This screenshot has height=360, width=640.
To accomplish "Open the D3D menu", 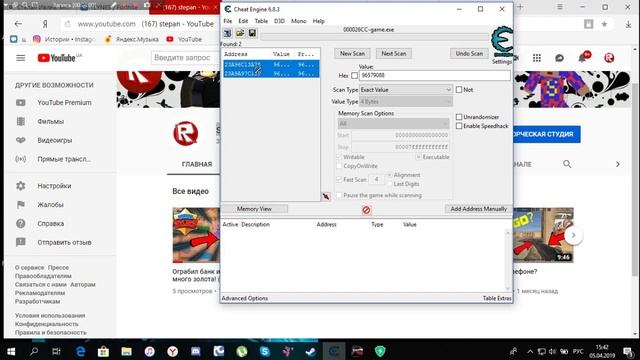I will click(x=279, y=21).
